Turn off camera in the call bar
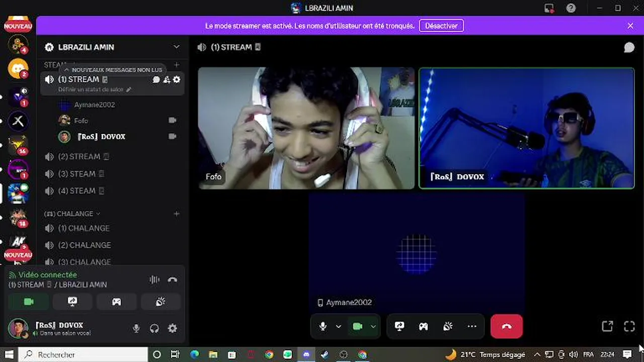Viewport: 644px width, 362px height. (x=358, y=326)
